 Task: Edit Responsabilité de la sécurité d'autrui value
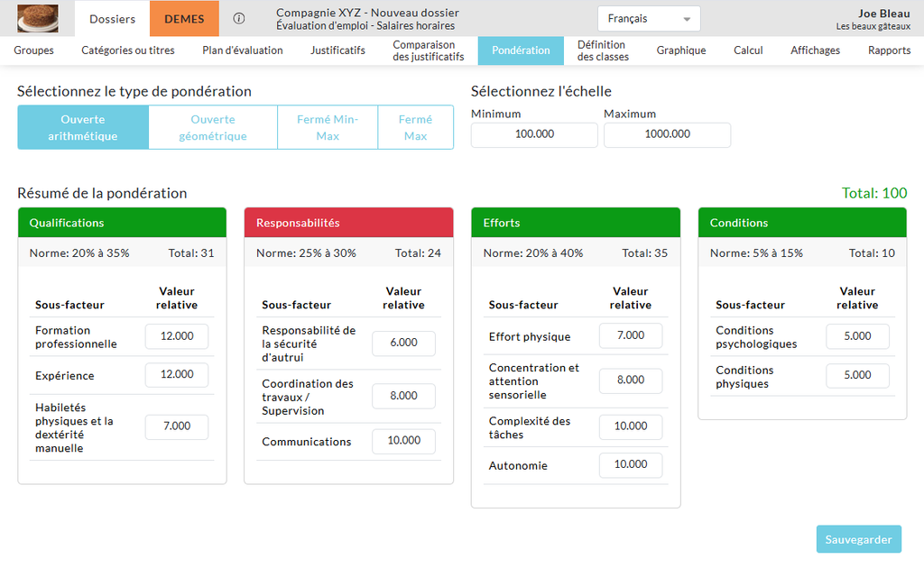[403, 343]
